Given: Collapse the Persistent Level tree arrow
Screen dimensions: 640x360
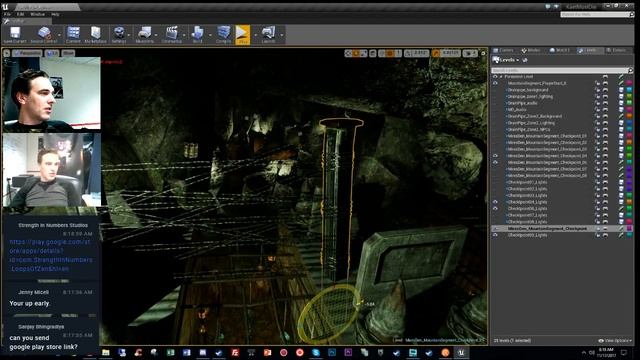Looking at the screenshot, I should (501, 77).
